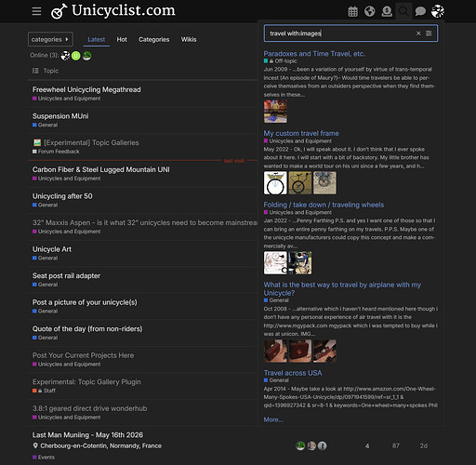Switch to the Latest tab
The image size is (476, 465).
click(x=97, y=39)
